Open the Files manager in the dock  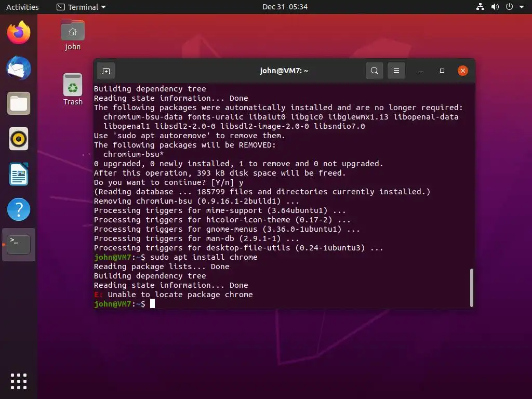click(x=19, y=103)
